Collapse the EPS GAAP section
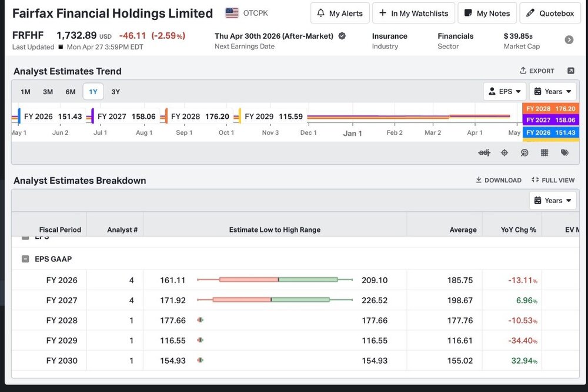The height and width of the screenshot is (392, 588). [25, 259]
